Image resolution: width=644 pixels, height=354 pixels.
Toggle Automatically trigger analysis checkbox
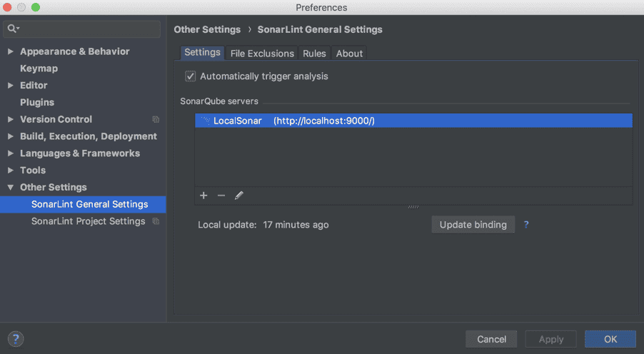[x=191, y=76]
